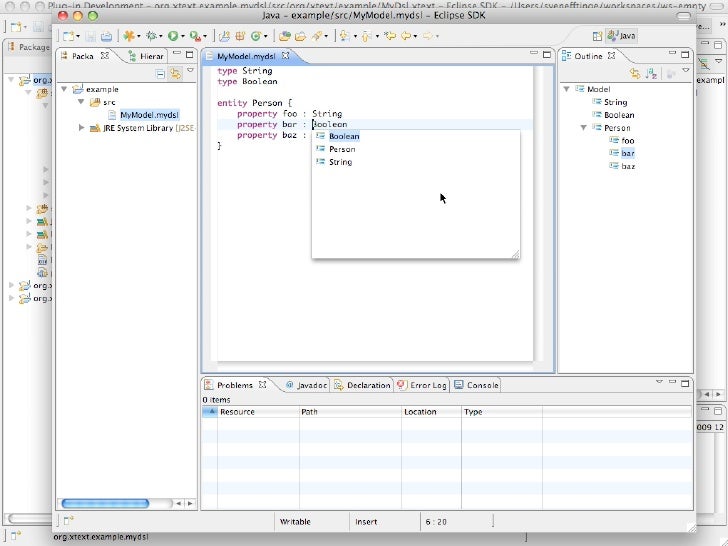Image resolution: width=728 pixels, height=546 pixels.
Task: Click in editor on 'entity Person' line
Action: [x=254, y=103]
